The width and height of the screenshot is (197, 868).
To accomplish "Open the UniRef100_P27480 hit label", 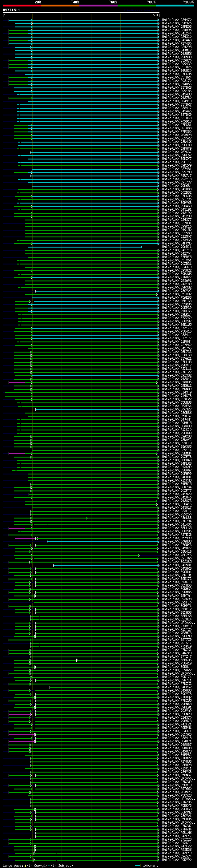I will (x=177, y=43).
